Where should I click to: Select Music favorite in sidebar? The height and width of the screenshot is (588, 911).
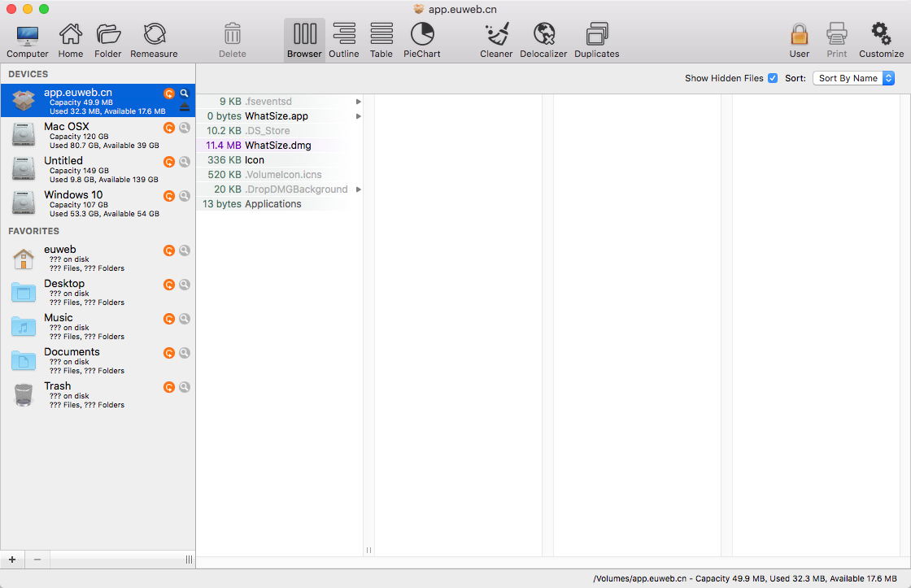click(98, 327)
